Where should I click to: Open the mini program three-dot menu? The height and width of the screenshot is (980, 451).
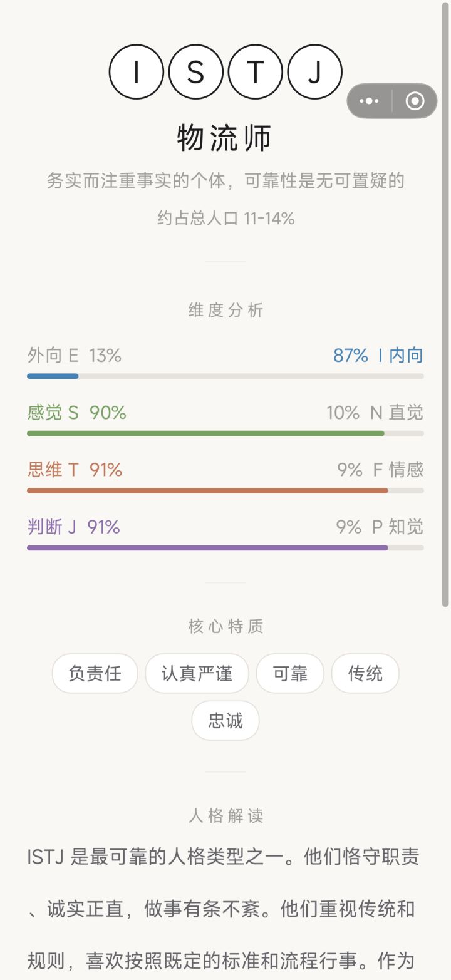(370, 101)
